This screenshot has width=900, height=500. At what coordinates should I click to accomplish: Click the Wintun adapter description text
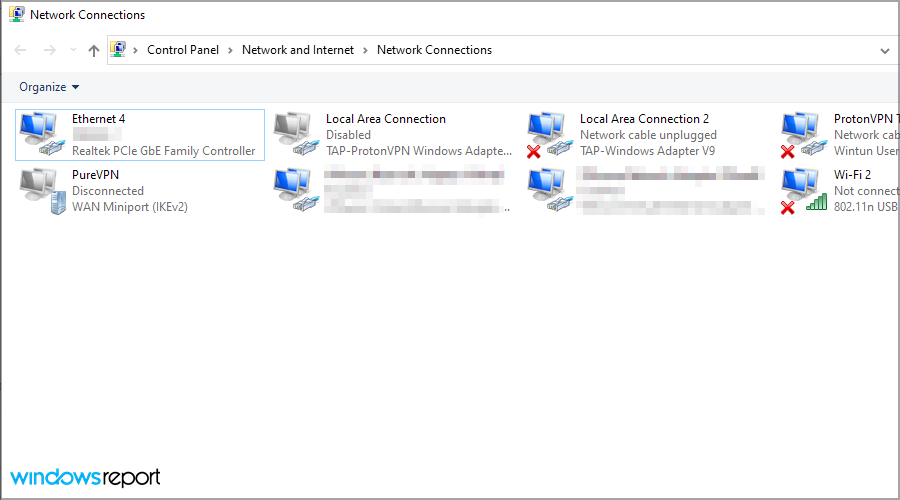click(866, 151)
